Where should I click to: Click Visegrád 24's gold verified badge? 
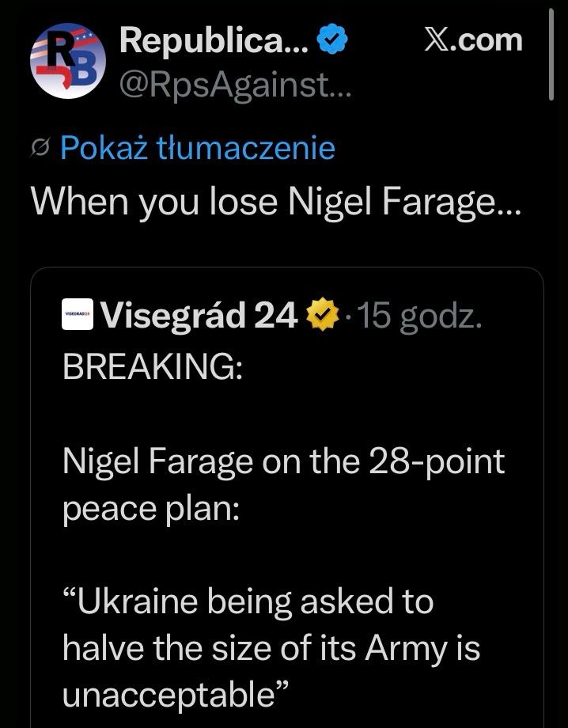[323, 317]
